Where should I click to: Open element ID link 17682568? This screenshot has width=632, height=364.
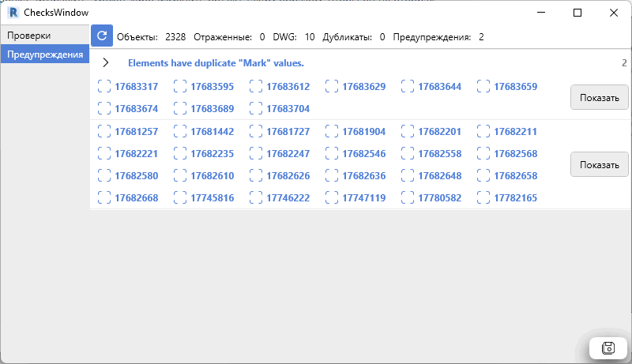point(515,154)
